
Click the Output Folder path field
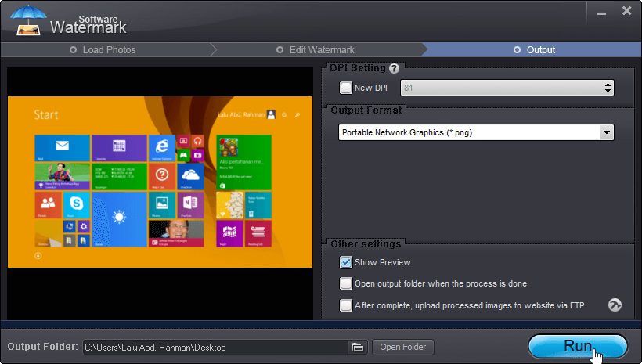coord(216,348)
